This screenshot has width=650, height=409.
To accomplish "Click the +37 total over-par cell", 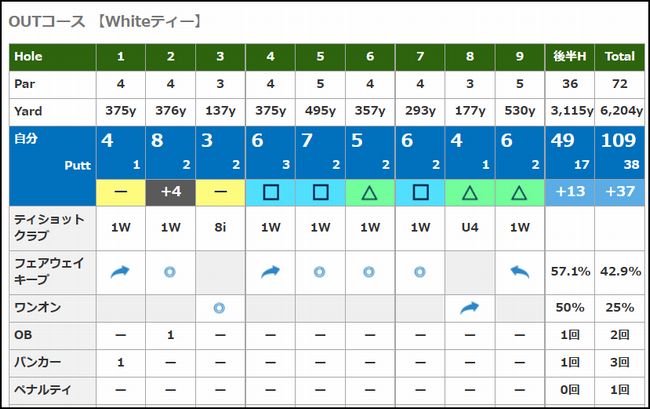I will 620,192.
